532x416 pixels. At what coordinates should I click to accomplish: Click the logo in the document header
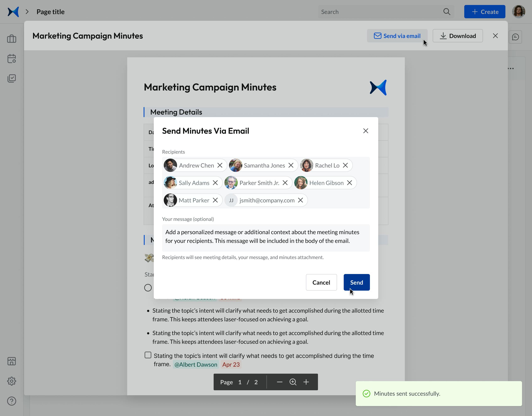tap(378, 88)
